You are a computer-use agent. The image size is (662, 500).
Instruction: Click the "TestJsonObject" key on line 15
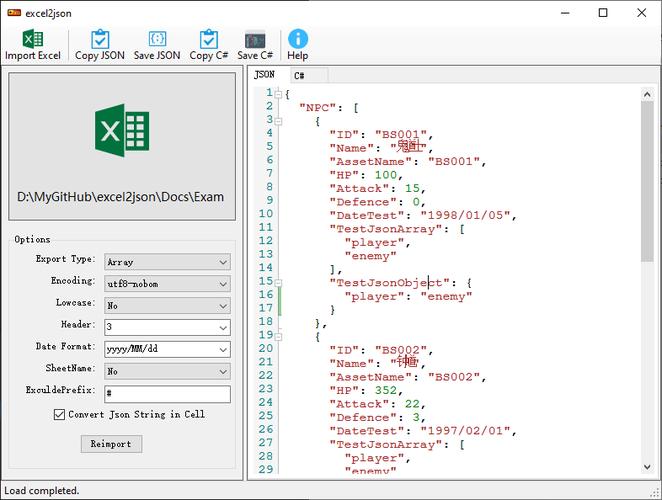pyautogui.click(x=390, y=283)
